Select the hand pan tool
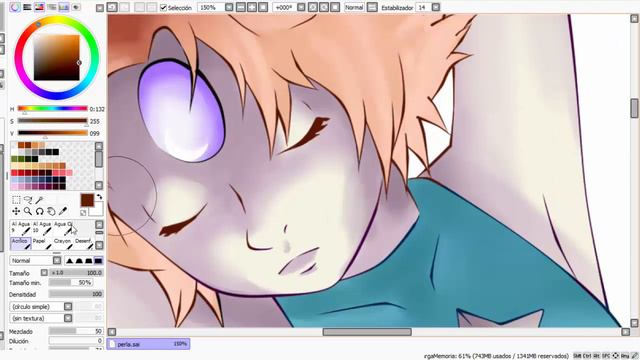 [51, 211]
